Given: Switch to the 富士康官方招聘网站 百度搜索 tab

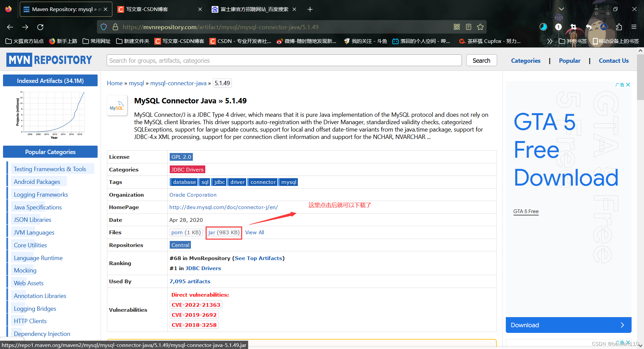Looking at the screenshot, I should pyautogui.click(x=254, y=9).
